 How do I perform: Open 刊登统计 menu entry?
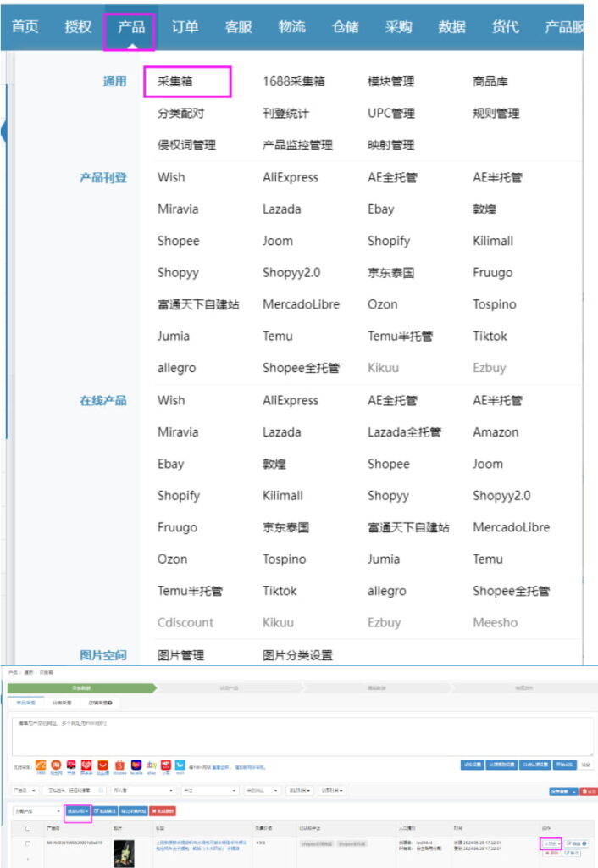(x=286, y=113)
